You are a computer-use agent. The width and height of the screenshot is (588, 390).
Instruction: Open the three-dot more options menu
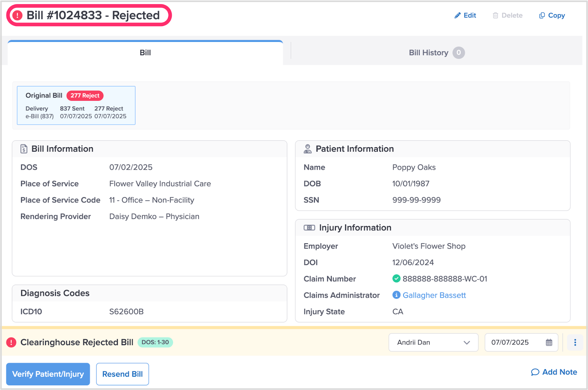(575, 343)
